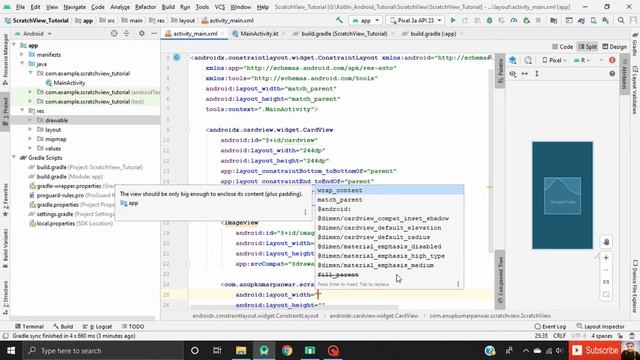Click the Collapse All icon in Project panel
The image size is (640, 360).
127,33
